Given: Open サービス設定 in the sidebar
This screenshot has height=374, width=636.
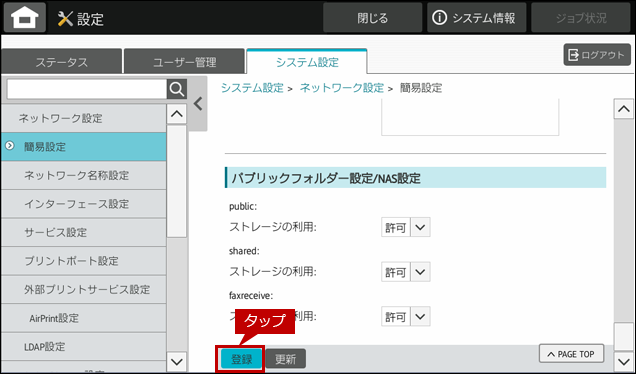Looking at the screenshot, I should [x=84, y=232].
